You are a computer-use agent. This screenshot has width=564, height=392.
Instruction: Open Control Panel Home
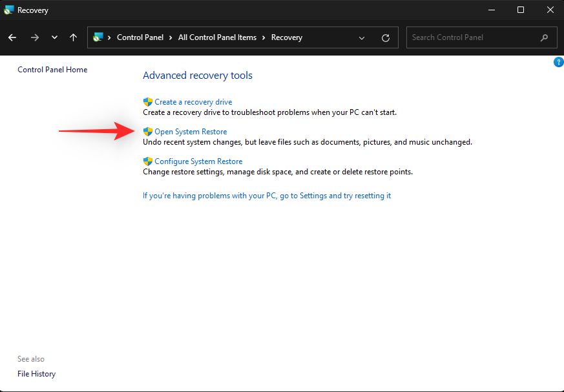pyautogui.click(x=52, y=69)
